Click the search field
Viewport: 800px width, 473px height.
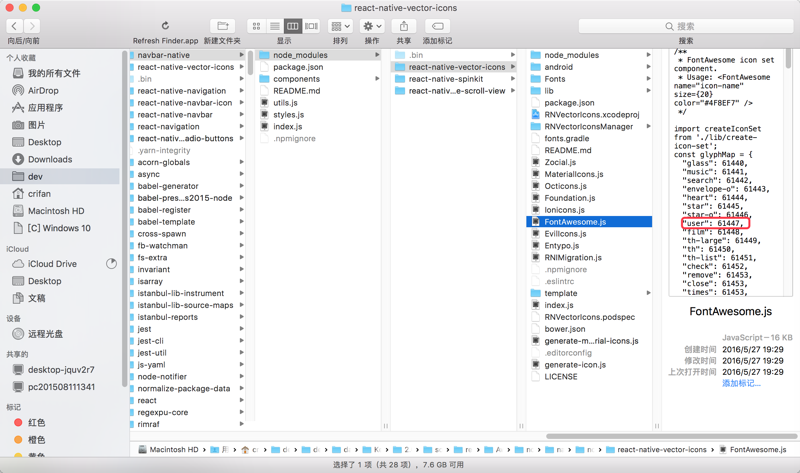point(686,26)
